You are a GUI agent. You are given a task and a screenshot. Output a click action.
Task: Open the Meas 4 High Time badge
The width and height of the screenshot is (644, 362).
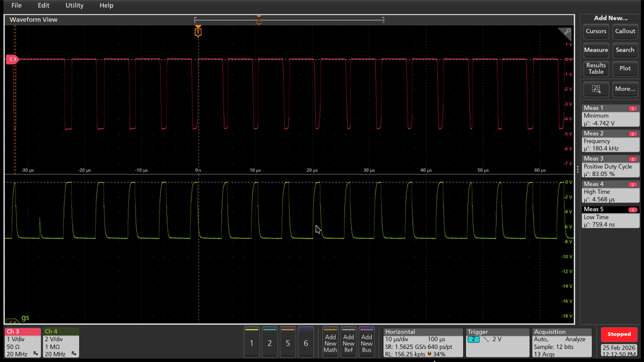click(x=610, y=191)
